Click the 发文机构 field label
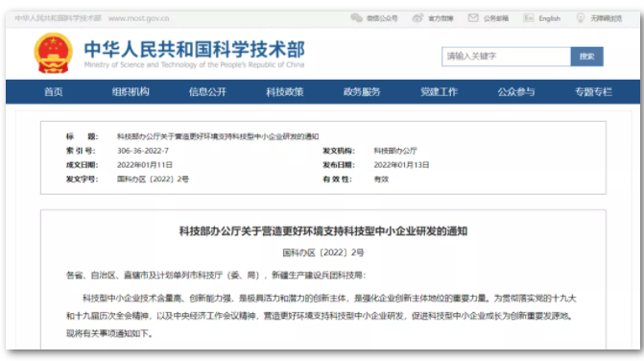 339,151
